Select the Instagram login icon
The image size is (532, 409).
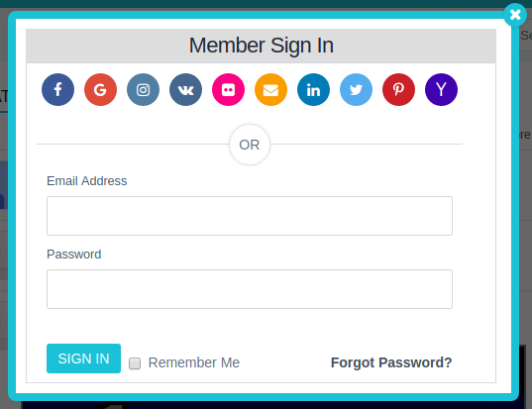(x=144, y=89)
